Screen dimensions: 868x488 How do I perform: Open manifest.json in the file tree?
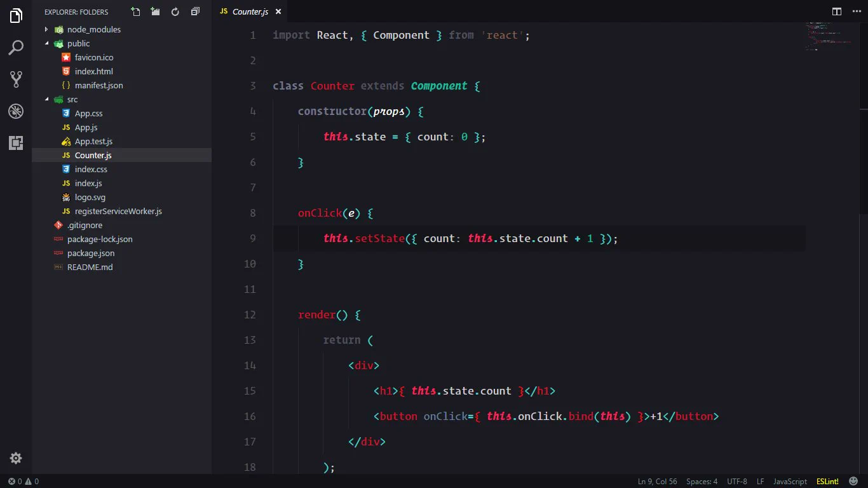coord(121,85)
